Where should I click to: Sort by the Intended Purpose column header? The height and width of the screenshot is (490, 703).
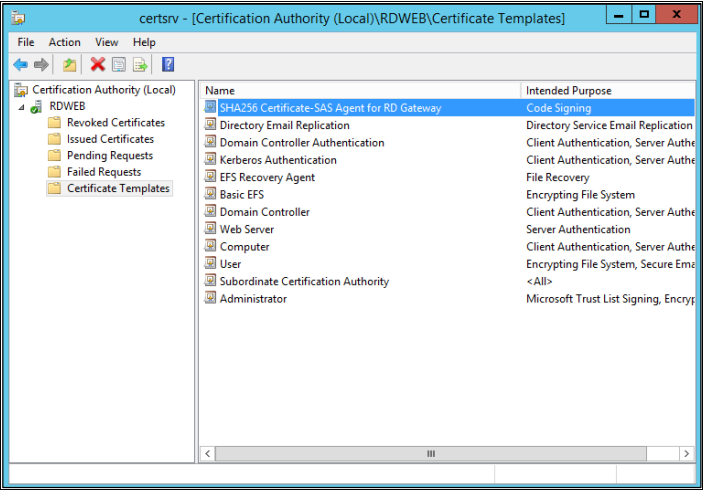[x=608, y=91]
